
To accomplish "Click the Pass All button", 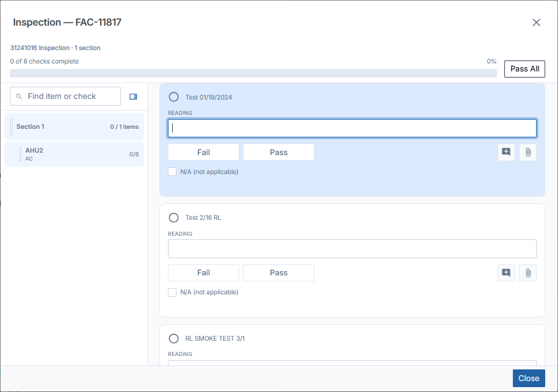I will [524, 69].
